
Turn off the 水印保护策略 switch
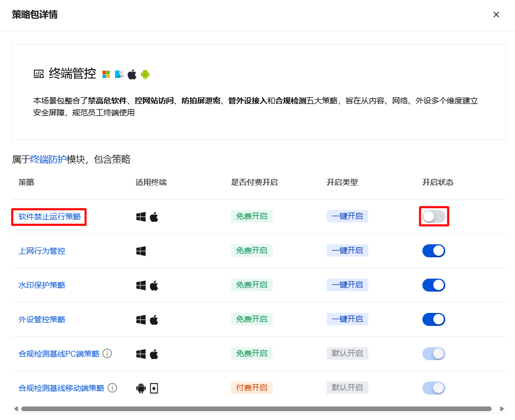coord(433,285)
